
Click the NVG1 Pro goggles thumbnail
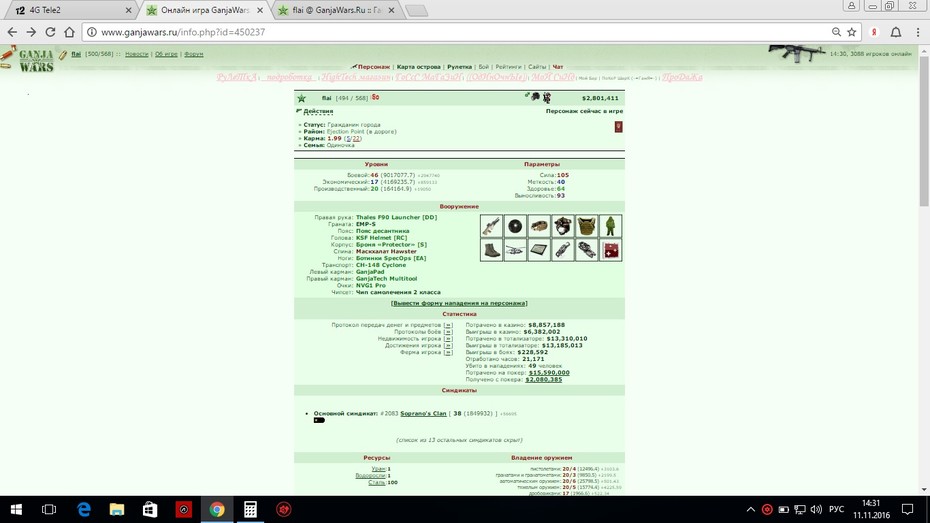click(x=587, y=250)
